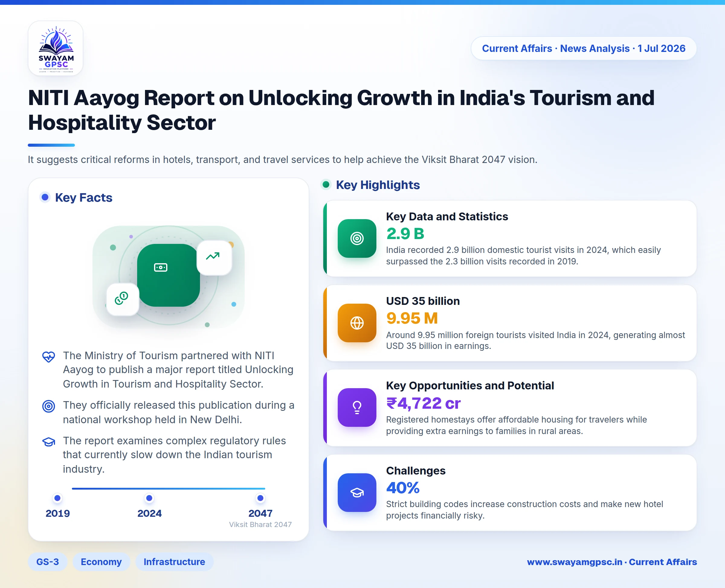Click the graduation cap bullet beside regulatory rules text
Viewport: 725px width, 588px height.
tap(48, 441)
